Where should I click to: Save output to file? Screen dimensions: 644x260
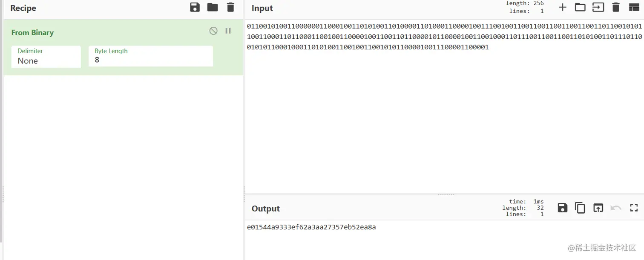click(563, 208)
